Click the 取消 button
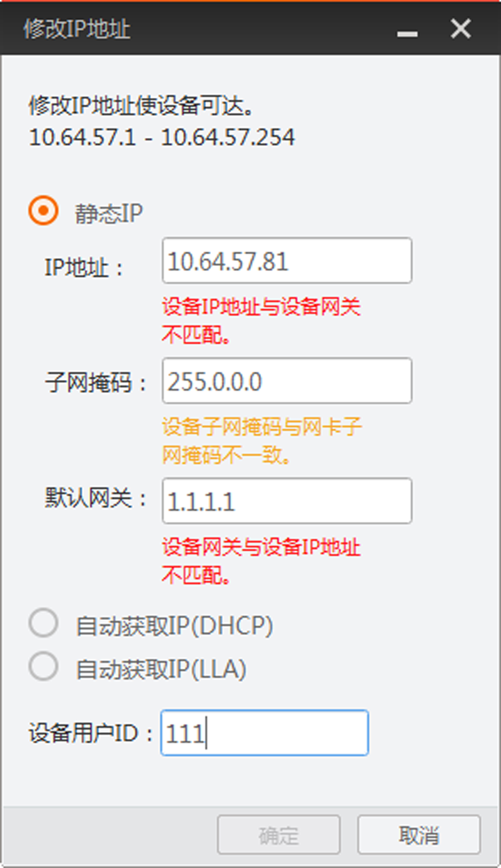501x868 pixels. [x=419, y=835]
